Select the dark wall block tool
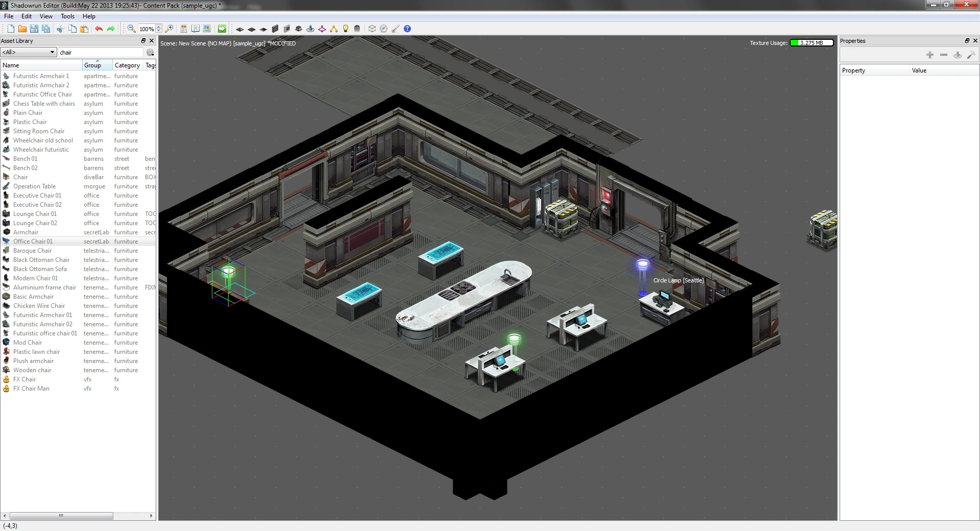This screenshot has height=531, width=980. pyautogui.click(x=275, y=29)
